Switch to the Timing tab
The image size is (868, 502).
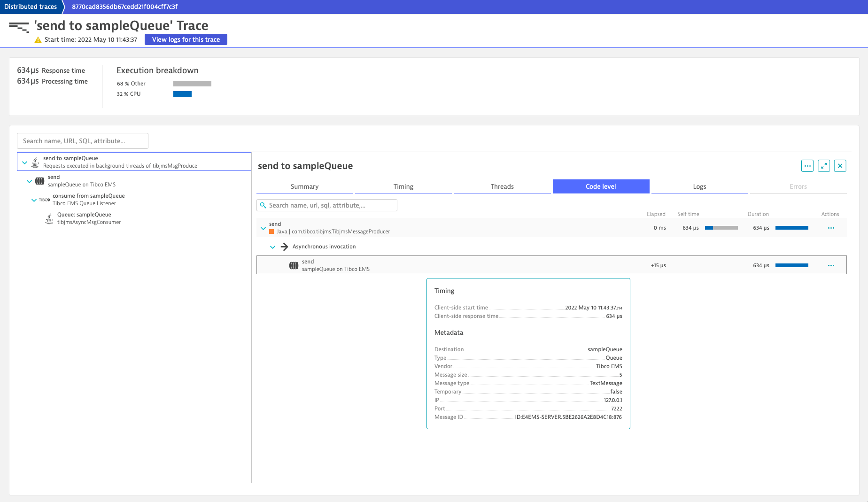(403, 186)
